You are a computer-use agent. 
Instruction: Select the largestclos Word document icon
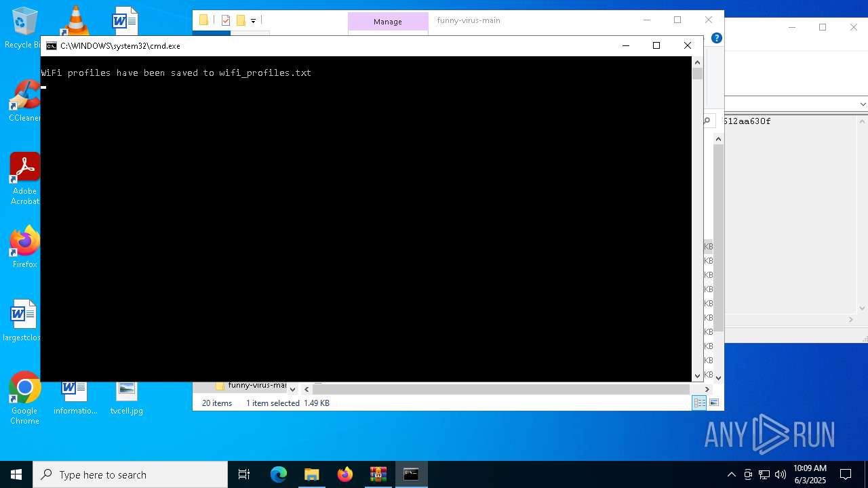coord(22,321)
